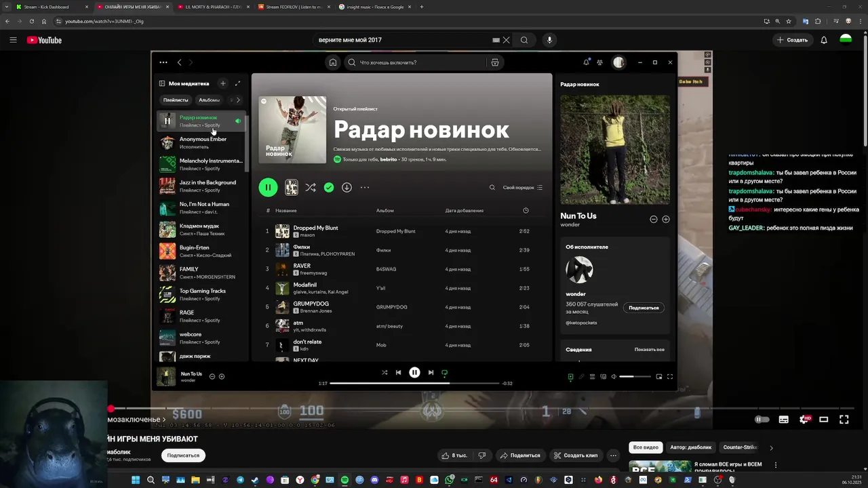
Task: Toggle playlist shuffle beside green pause button
Action: click(x=311, y=188)
